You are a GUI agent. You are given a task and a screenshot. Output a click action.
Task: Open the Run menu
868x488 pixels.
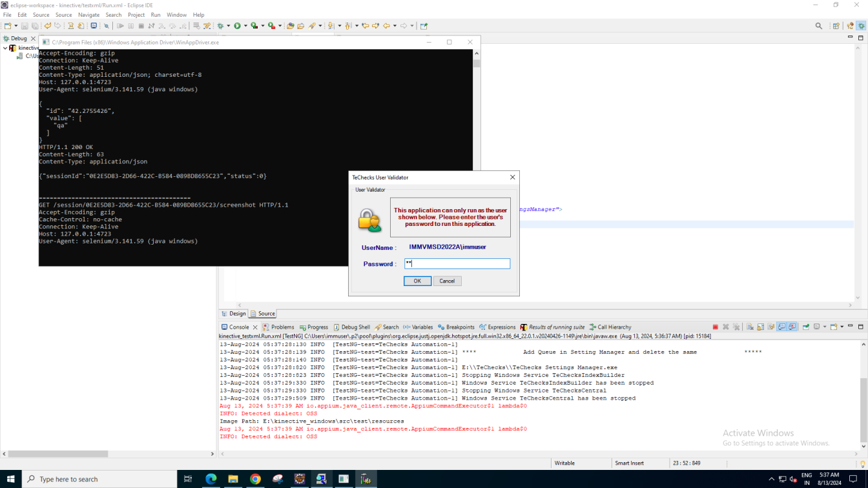156,15
